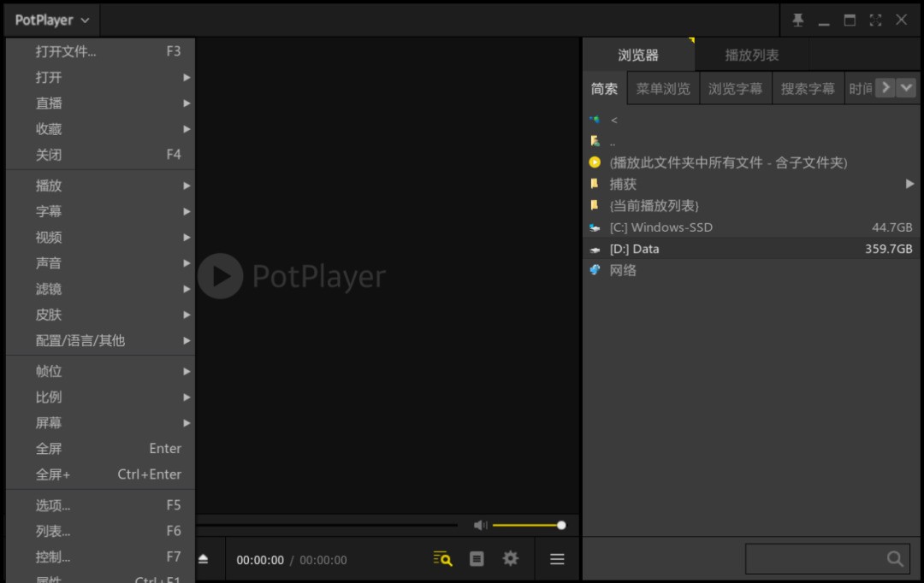Image resolution: width=924 pixels, height=583 pixels.
Task: Pin the window always on top
Action: [798, 20]
